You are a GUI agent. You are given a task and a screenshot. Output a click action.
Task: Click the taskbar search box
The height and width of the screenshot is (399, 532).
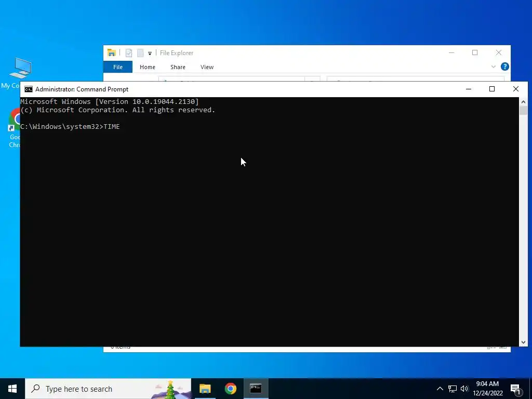[x=108, y=389]
